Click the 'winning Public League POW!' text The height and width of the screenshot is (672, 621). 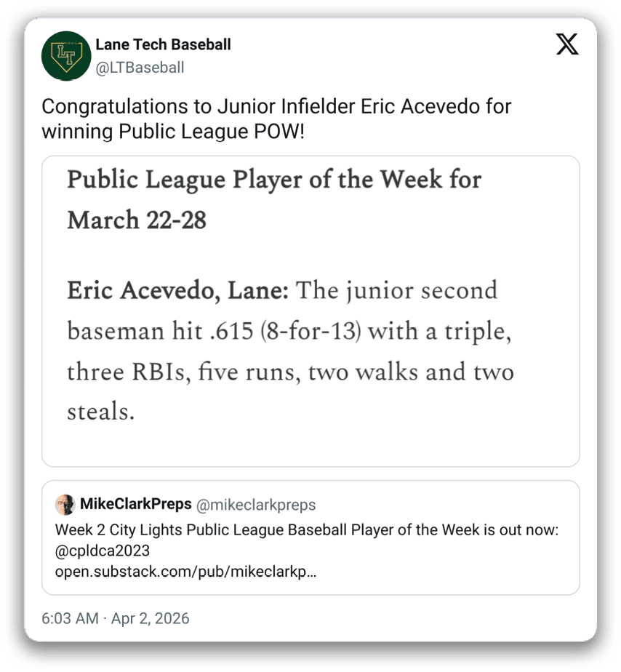[x=172, y=132]
